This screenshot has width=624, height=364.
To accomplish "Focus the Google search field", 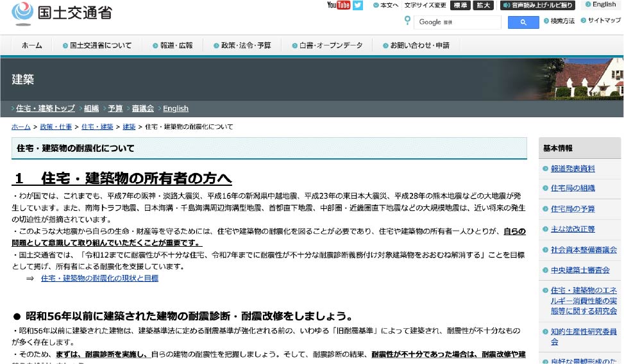I will click(457, 22).
